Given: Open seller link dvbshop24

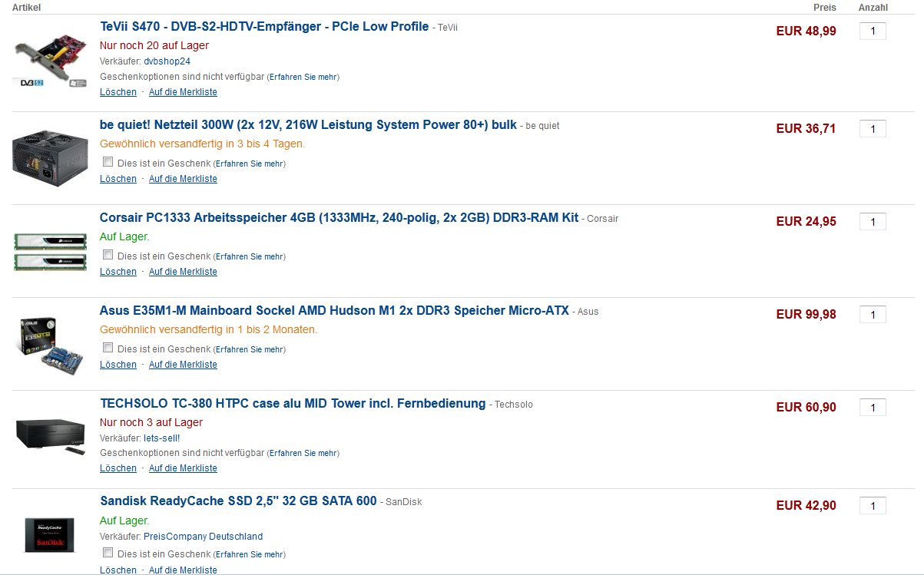Looking at the screenshot, I should pos(167,61).
